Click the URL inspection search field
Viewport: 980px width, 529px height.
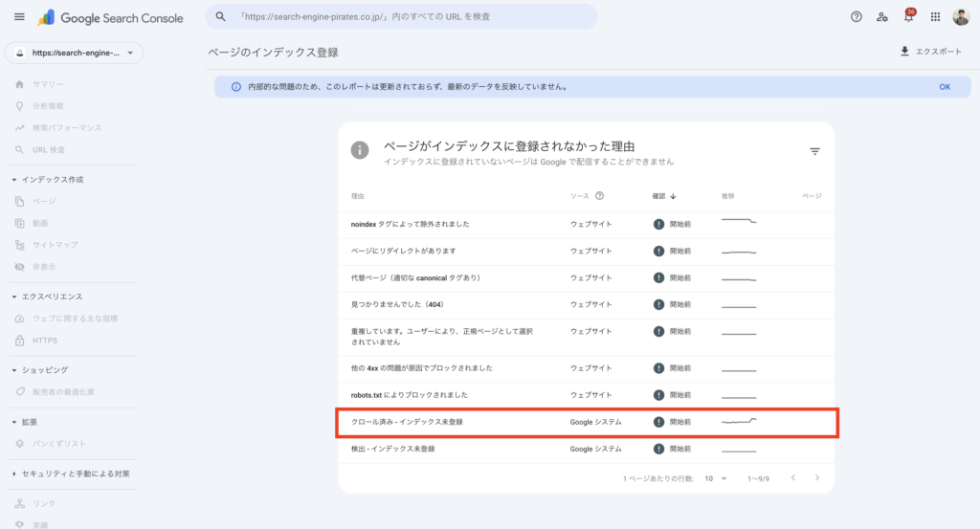[x=402, y=17]
